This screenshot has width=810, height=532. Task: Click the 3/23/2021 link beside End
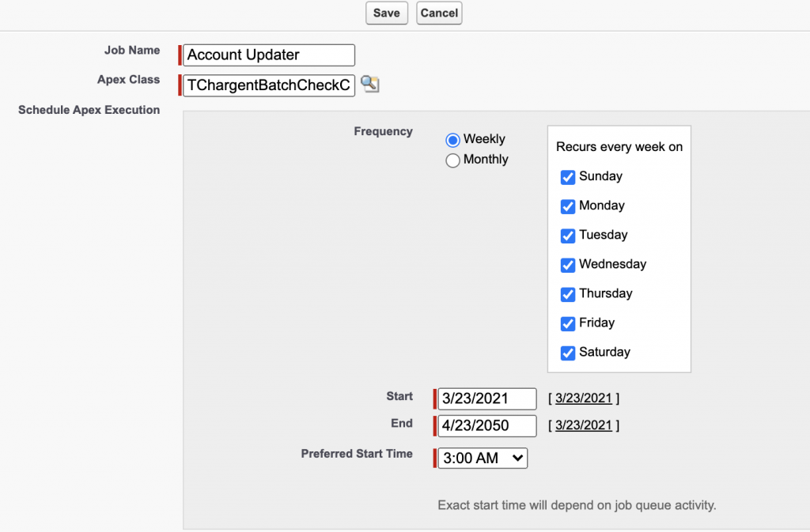point(584,425)
